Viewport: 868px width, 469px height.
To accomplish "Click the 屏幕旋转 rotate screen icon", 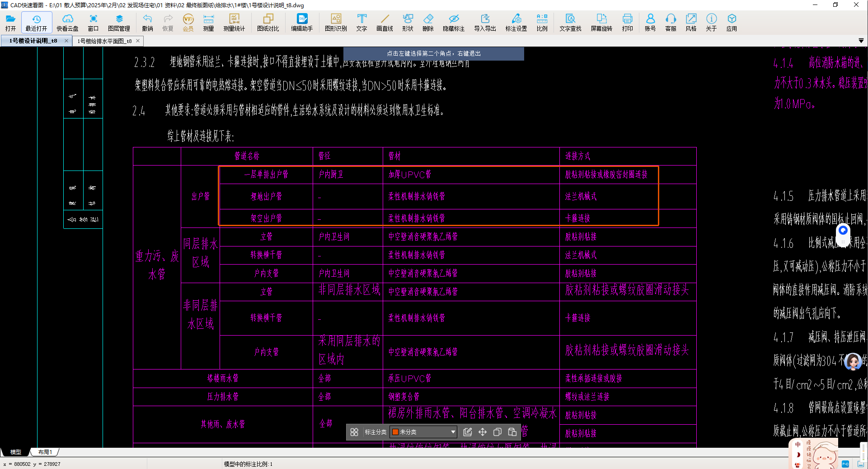I will click(x=601, y=22).
